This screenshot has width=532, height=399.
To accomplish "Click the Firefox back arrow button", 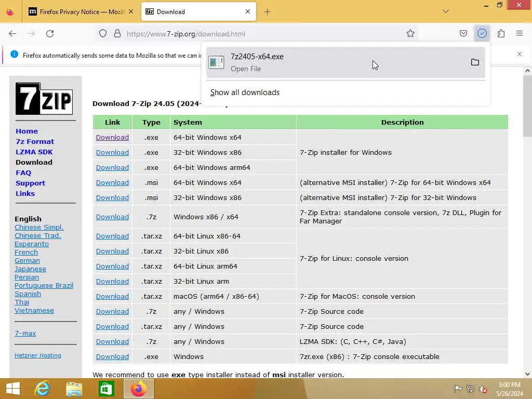I will coord(12,34).
